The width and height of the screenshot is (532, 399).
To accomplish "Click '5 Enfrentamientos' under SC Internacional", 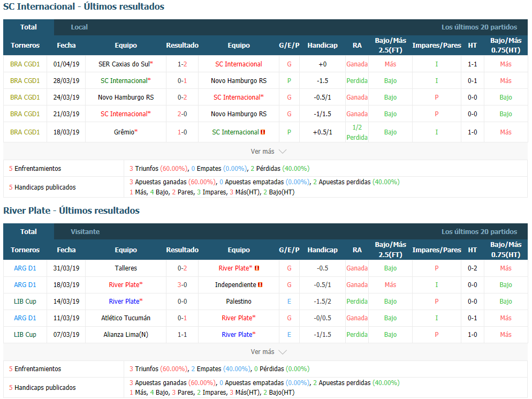I will pyautogui.click(x=35, y=169).
